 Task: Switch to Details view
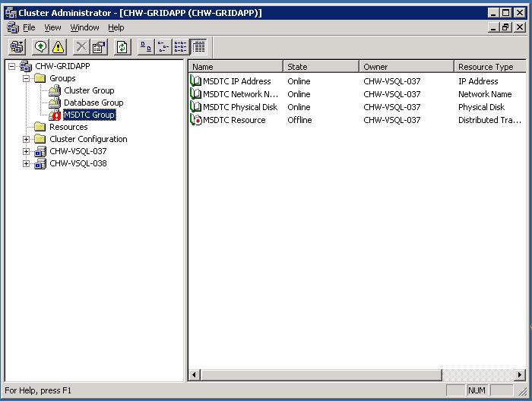point(198,47)
